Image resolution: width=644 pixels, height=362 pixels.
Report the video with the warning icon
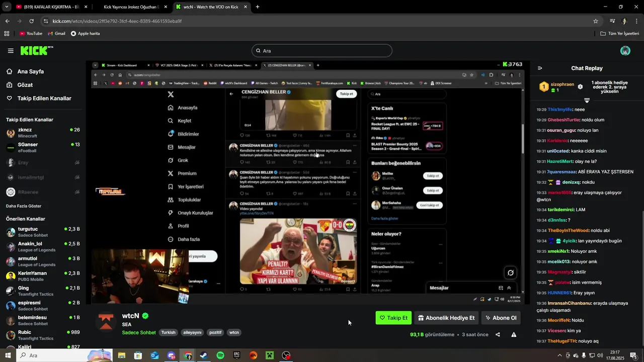click(x=514, y=334)
